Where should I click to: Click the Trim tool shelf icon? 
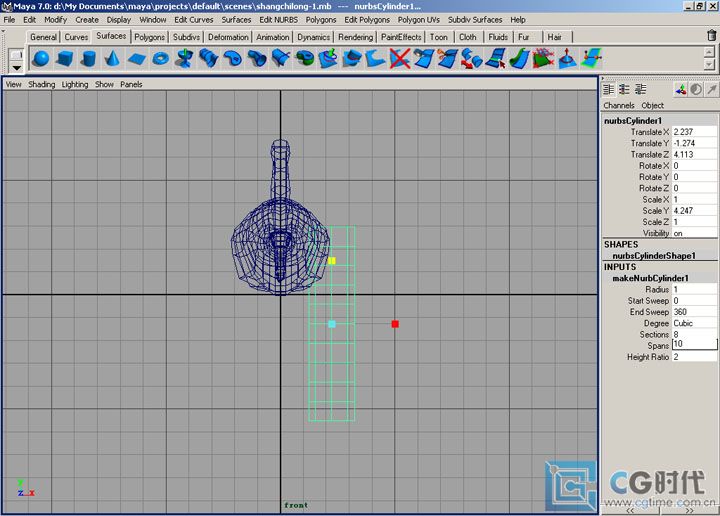[376, 59]
